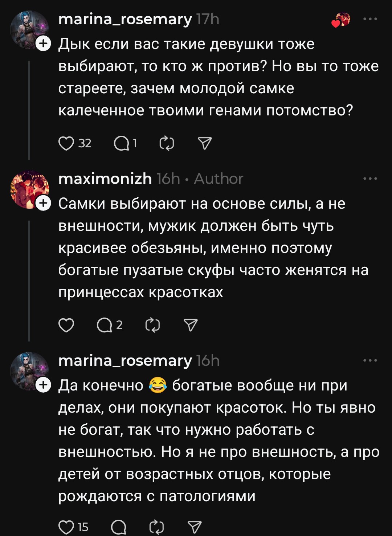The height and width of the screenshot is (536, 392).
Task: Open more options for marina_rosemary's first comment
Action: click(370, 19)
